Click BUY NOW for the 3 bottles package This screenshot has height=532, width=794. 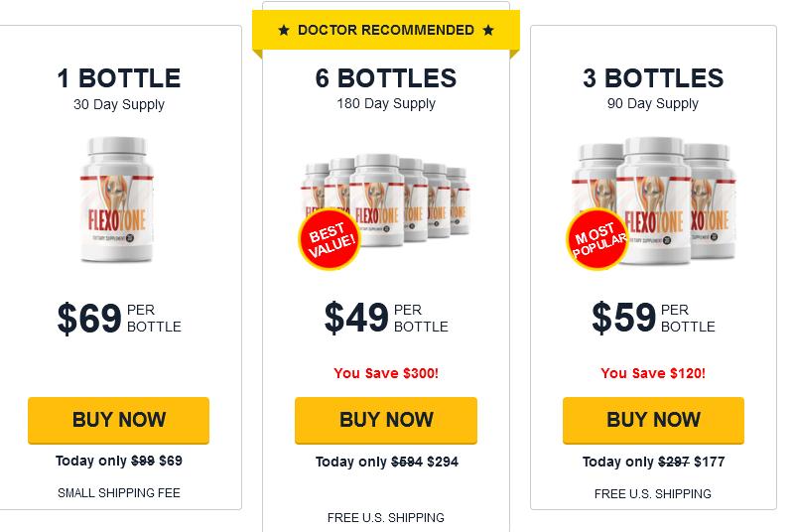tap(653, 420)
